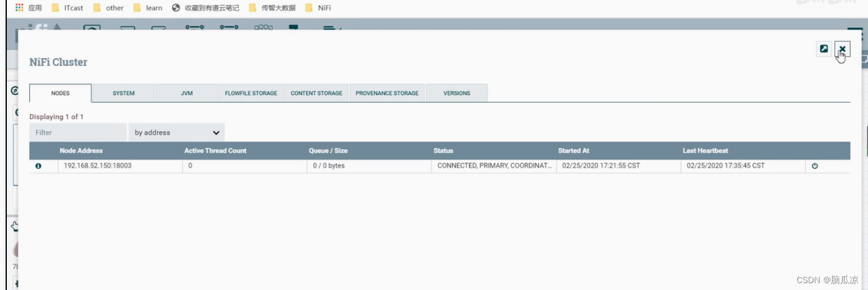The width and height of the screenshot is (868, 290).
Task: Open the FLOWFILE STORAGE tab
Action: coord(251,93)
